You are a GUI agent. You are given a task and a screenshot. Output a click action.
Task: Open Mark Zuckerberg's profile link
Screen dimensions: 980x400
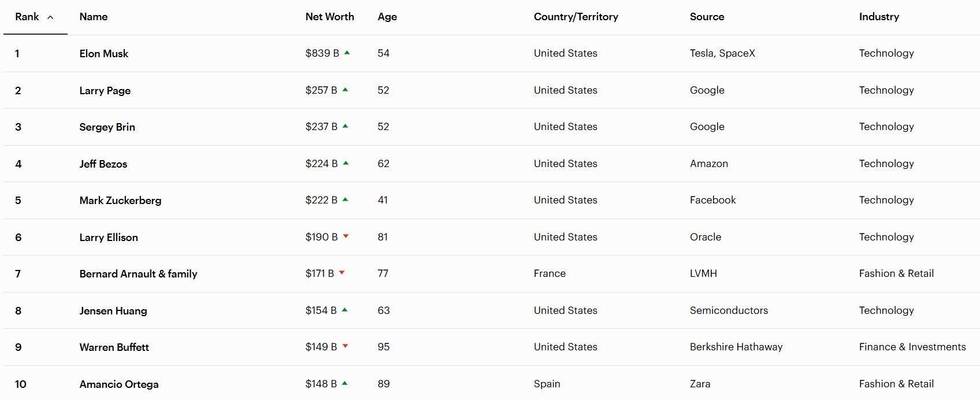(x=120, y=201)
